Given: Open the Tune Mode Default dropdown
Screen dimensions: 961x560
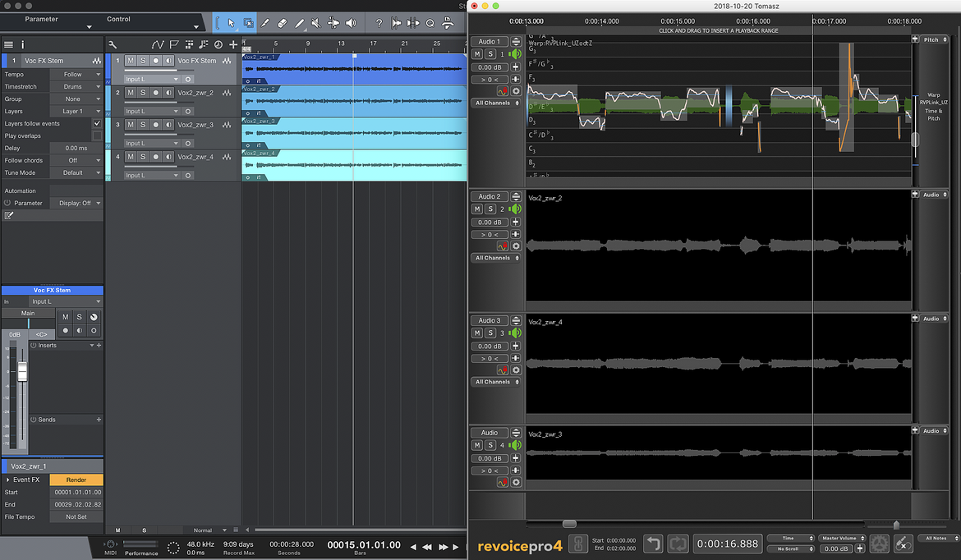Looking at the screenshot, I should [x=76, y=172].
